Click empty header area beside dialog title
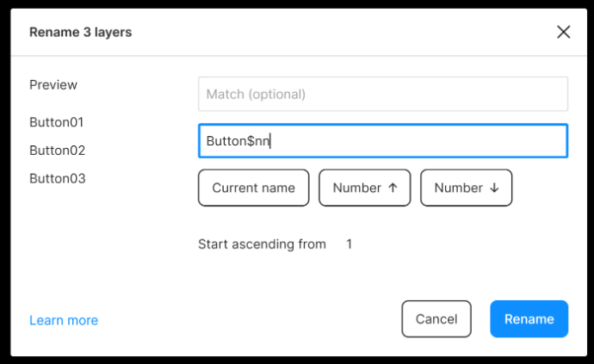Image resolution: width=594 pixels, height=364 pixels. [x=341, y=32]
